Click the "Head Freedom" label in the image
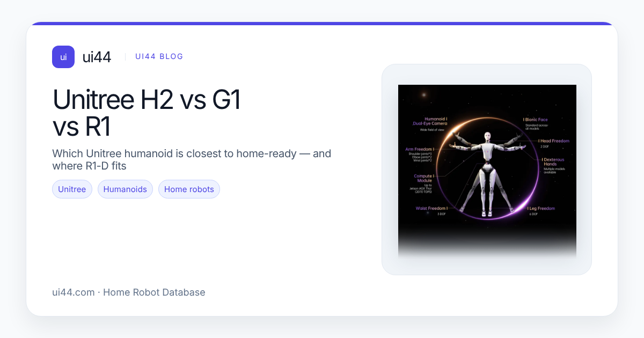644x338 pixels. (x=554, y=141)
